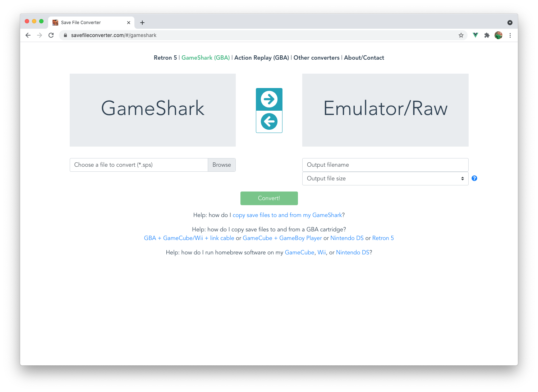View site info via the padlock icon
Screen dimensions: 538x392
[65, 35]
